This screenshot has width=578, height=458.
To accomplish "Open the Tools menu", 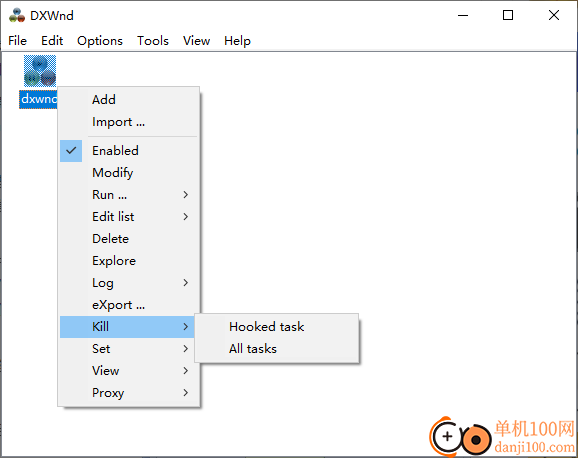I will coord(153,41).
